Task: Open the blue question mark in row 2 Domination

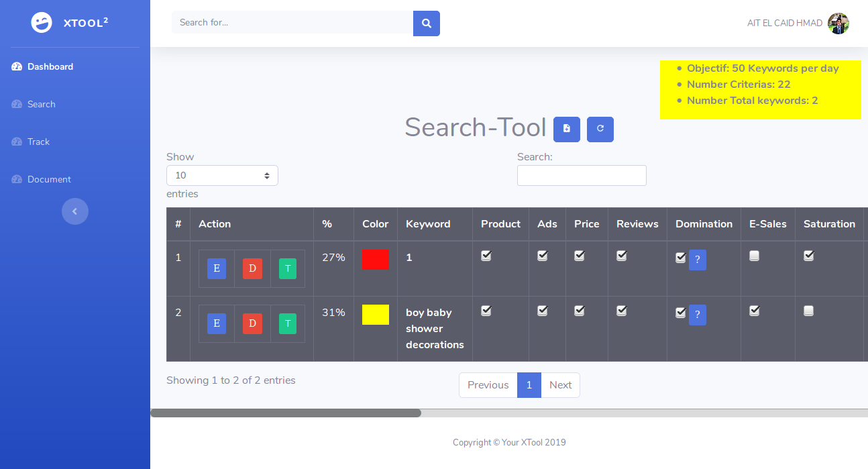Action: pyautogui.click(x=698, y=315)
